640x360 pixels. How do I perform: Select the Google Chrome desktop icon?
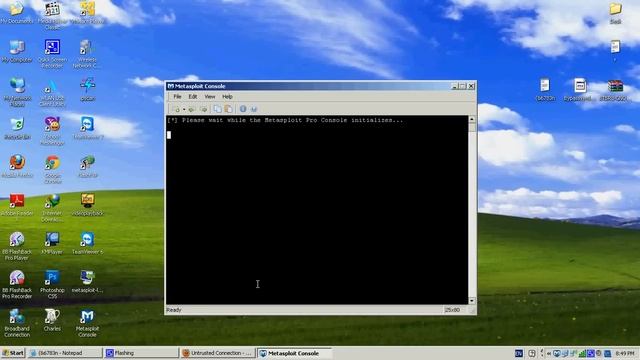(x=52, y=169)
